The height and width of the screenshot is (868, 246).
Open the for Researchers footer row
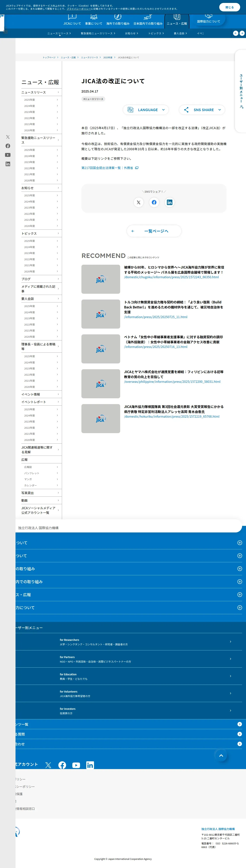[x=129, y=642]
